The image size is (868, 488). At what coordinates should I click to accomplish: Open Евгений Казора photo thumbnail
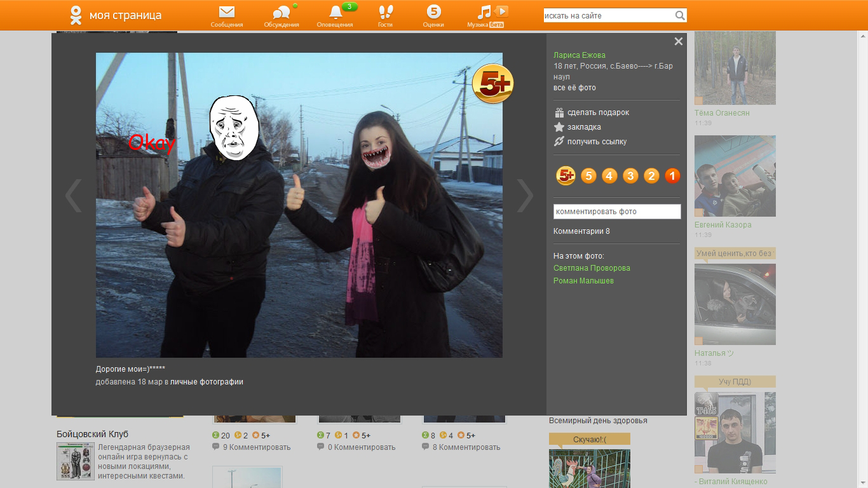735,176
